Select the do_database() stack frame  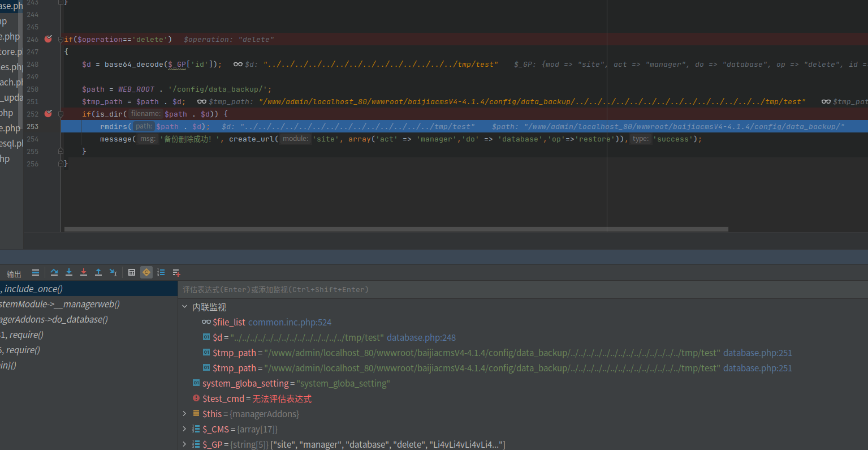click(x=89, y=319)
